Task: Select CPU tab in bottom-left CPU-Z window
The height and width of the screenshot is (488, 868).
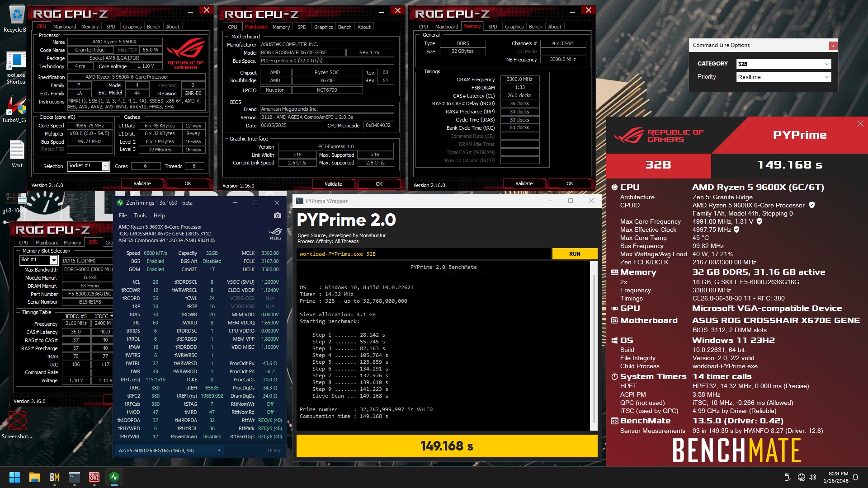Action: click(x=24, y=243)
